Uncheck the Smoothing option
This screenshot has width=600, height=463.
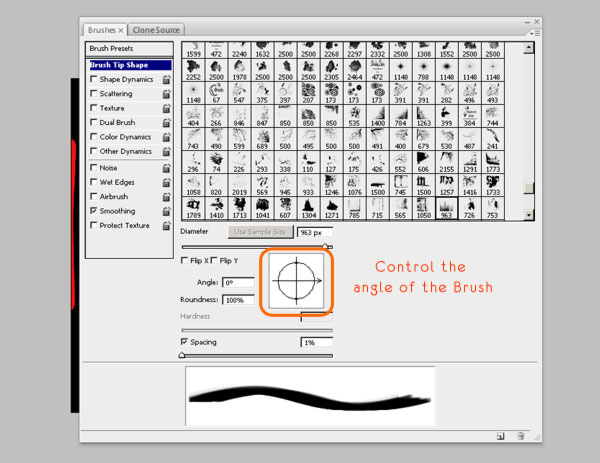coord(94,211)
